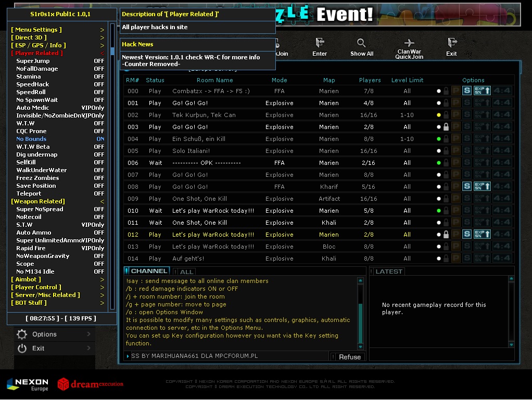Click the padlock icon in room 003 row
Screen dimensions: 532x400
pyautogui.click(x=446, y=127)
